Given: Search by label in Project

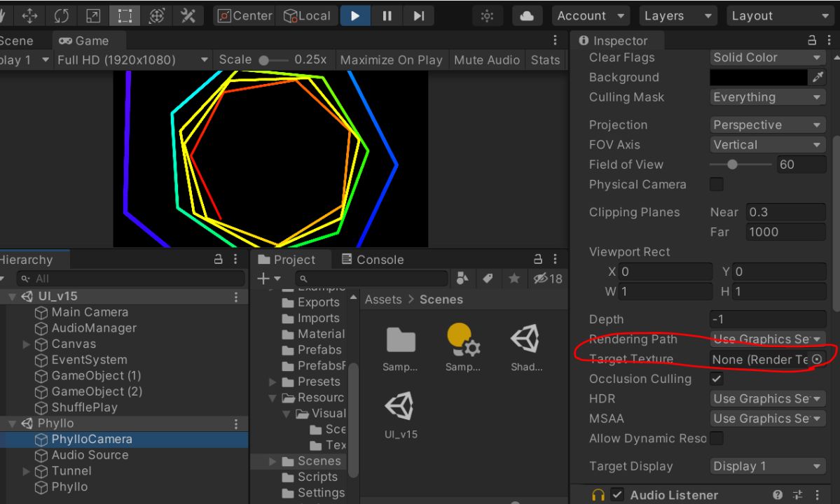Looking at the screenshot, I should (x=488, y=278).
